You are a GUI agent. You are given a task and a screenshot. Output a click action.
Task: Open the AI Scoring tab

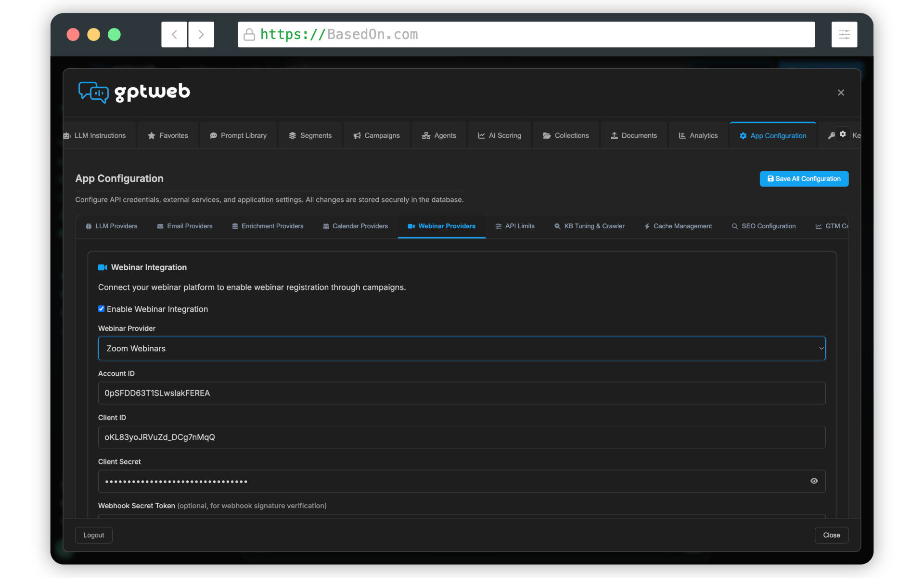click(x=500, y=136)
